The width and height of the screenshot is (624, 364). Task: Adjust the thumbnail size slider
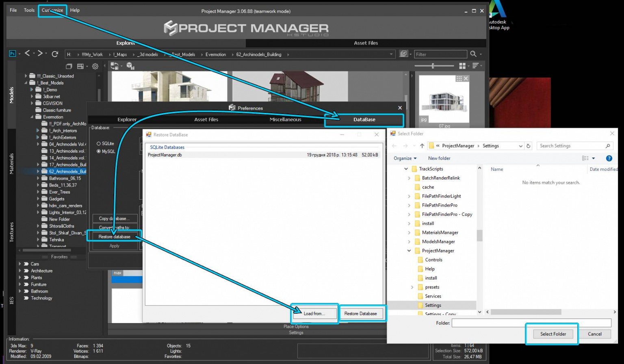click(x=434, y=66)
